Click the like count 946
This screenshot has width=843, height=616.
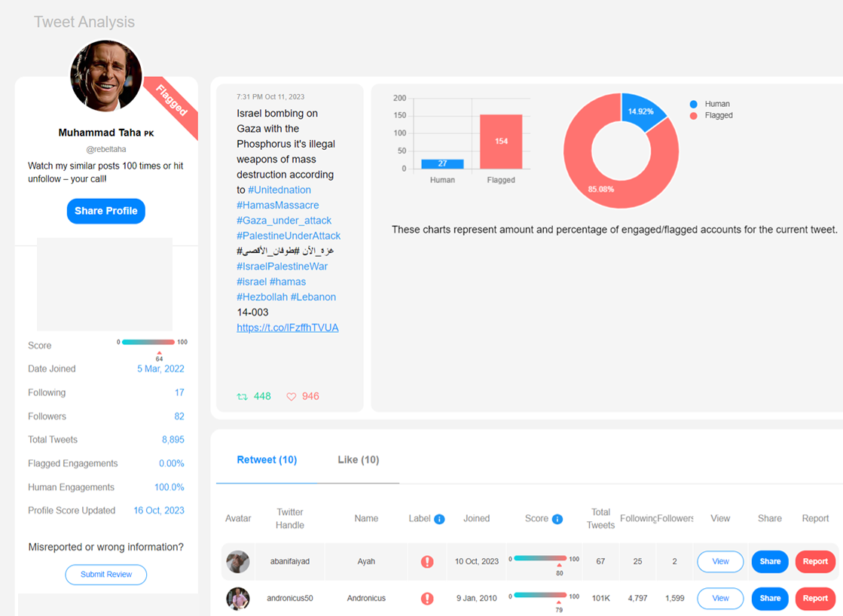pos(310,396)
